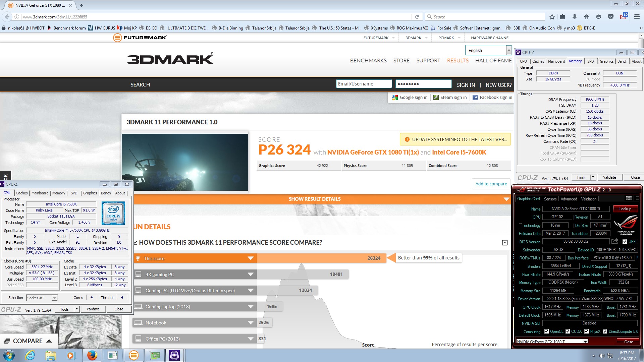Toggle the CUDA checkbox
The width and height of the screenshot is (644, 362).
point(568,331)
